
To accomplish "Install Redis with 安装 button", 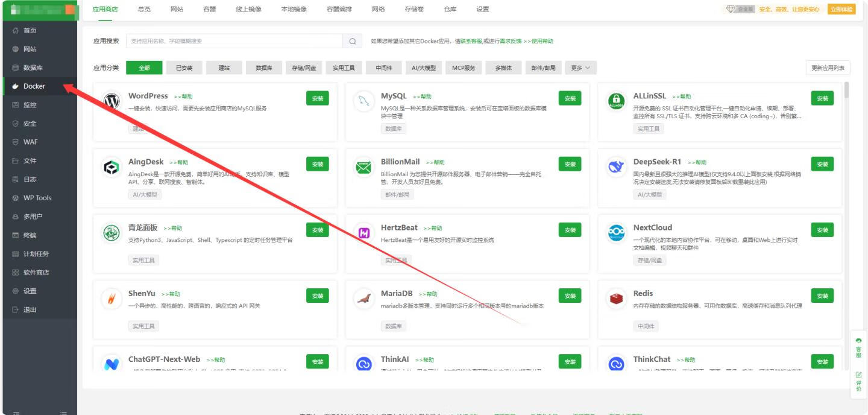I will tap(823, 296).
